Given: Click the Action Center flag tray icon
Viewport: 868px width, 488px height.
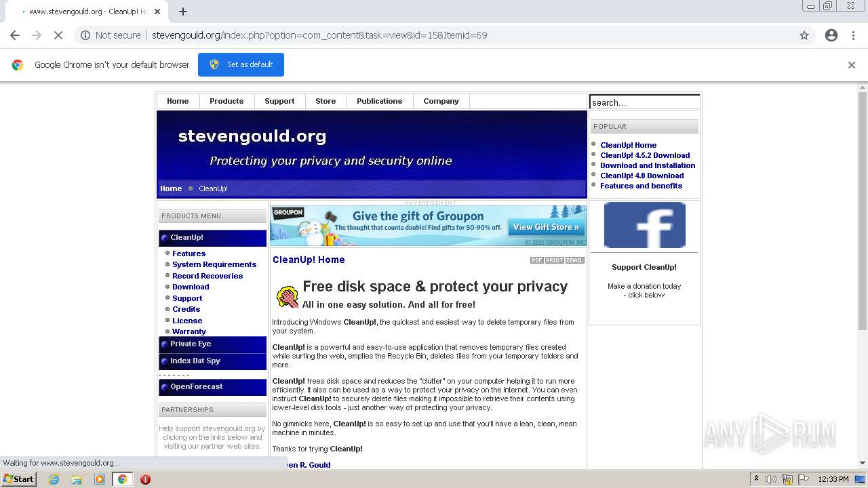Looking at the screenshot, I should pyautogui.click(x=804, y=479).
